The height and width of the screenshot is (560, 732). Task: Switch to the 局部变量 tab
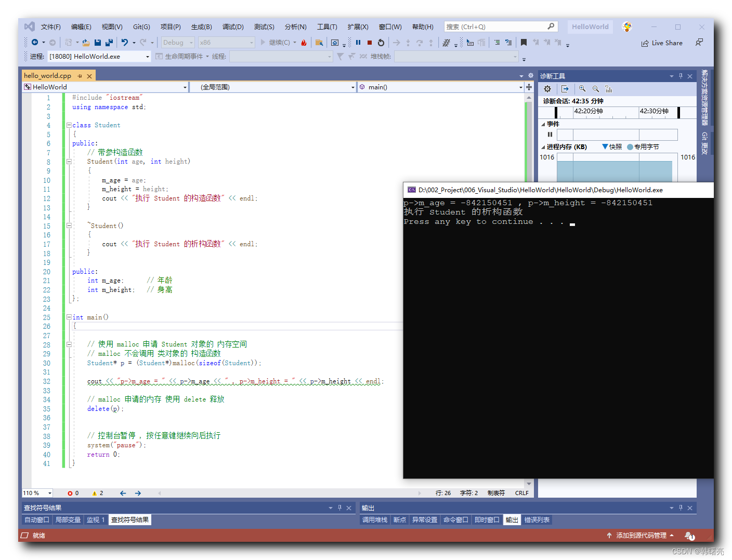68,519
